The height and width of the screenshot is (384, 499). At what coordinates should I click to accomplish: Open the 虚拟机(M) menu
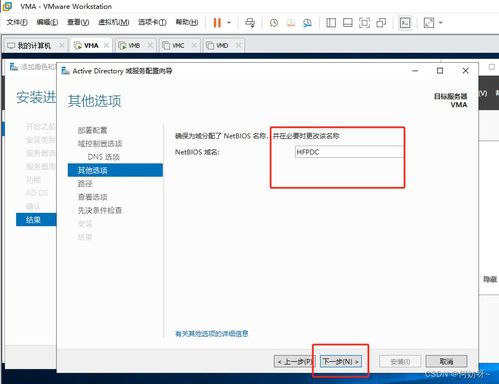tap(114, 22)
